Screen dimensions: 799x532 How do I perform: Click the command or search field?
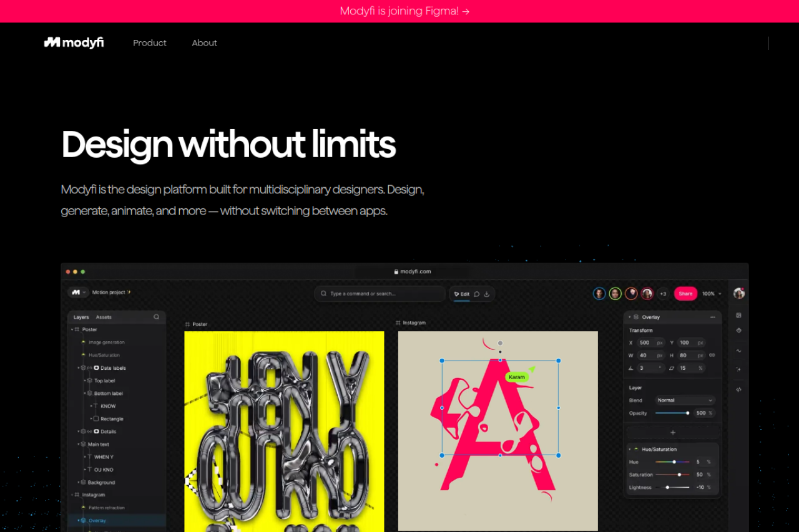point(380,294)
